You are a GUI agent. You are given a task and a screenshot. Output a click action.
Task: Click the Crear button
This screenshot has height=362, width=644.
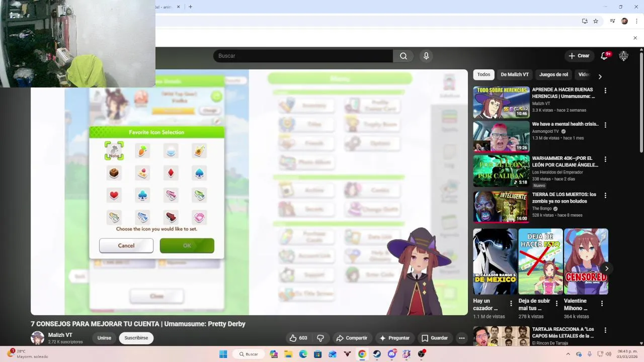click(579, 56)
